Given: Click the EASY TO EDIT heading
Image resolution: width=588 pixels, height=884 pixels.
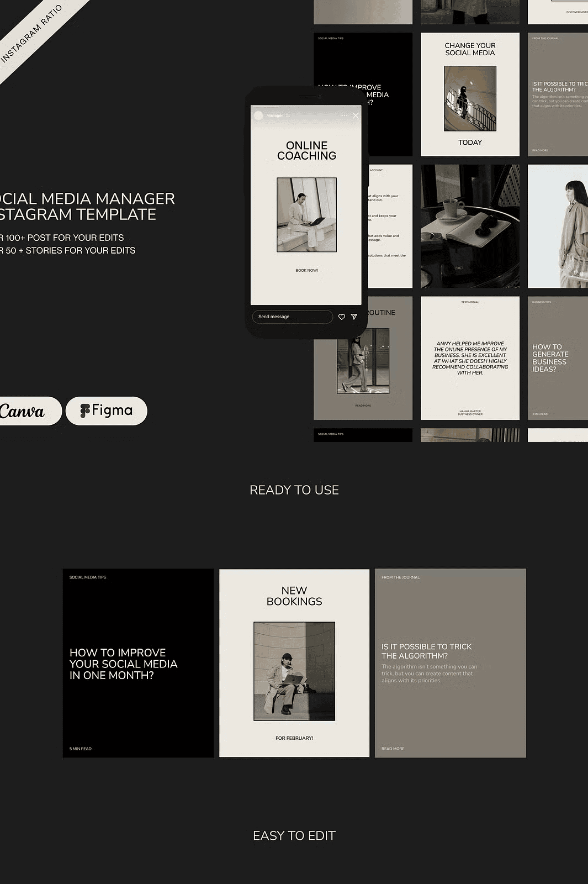Looking at the screenshot, I should (294, 835).
